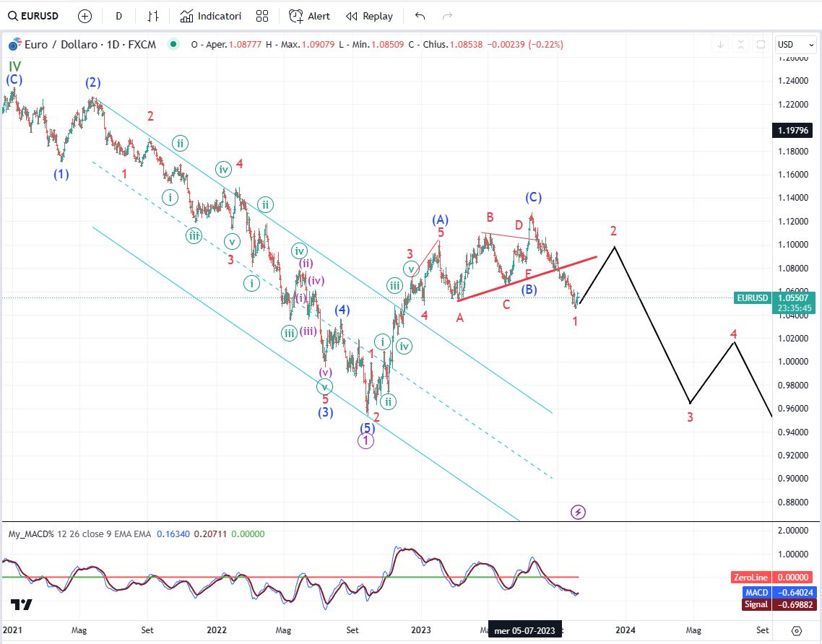Click the purple lightning bolt icon

pos(578,512)
